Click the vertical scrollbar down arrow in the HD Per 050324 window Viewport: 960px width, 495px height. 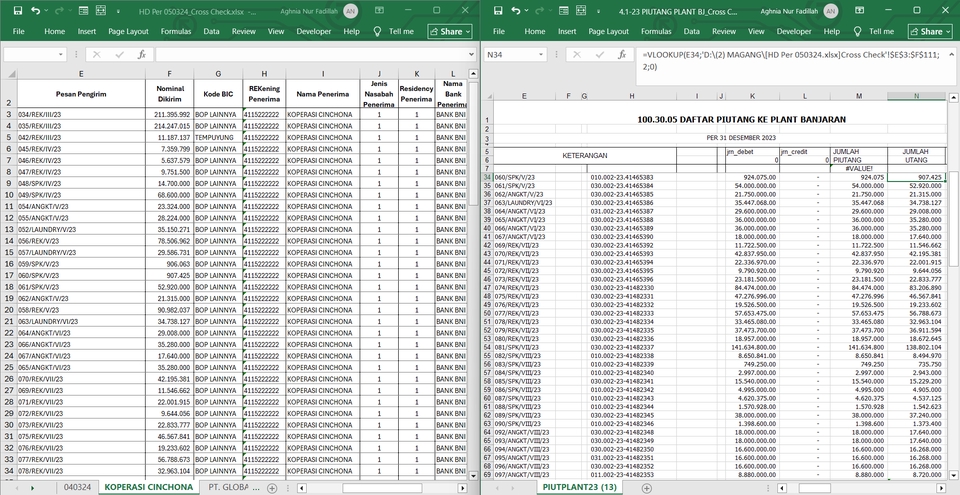(473, 475)
